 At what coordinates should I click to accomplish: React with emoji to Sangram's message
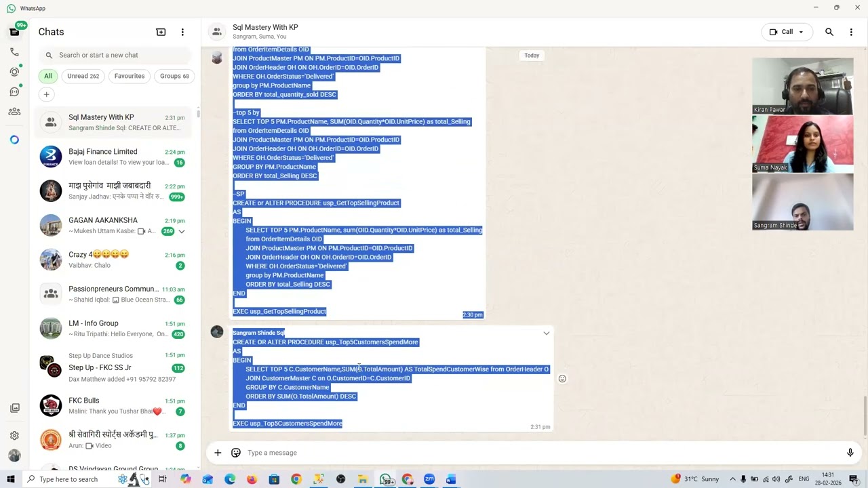click(x=562, y=379)
